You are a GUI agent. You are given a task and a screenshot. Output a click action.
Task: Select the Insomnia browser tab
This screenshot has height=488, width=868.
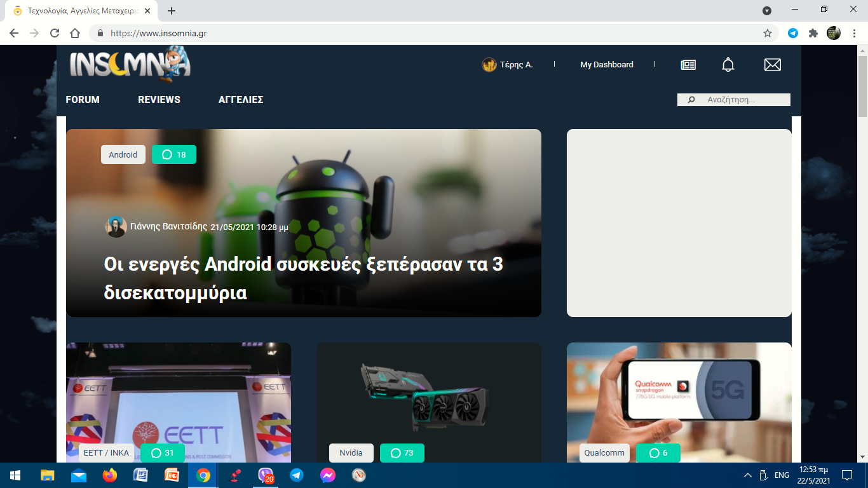[x=81, y=11]
